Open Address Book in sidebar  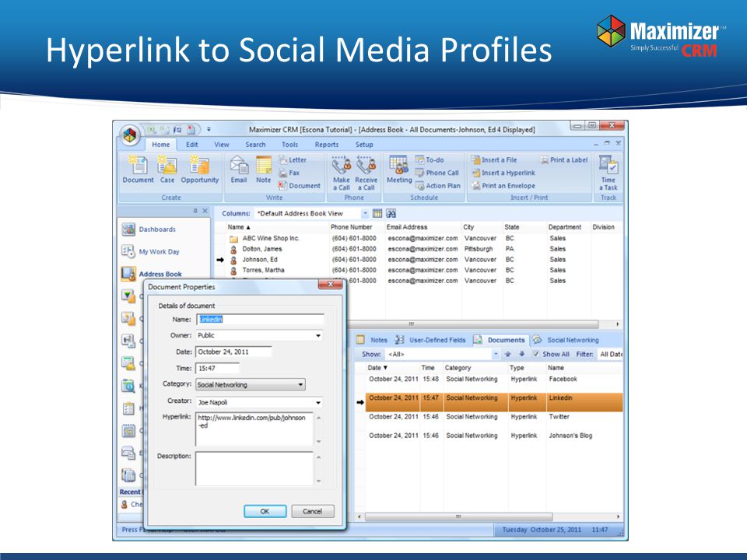pyautogui.click(x=152, y=274)
